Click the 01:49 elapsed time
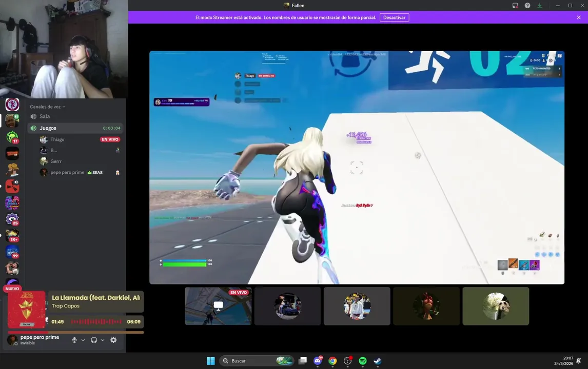 (57, 322)
